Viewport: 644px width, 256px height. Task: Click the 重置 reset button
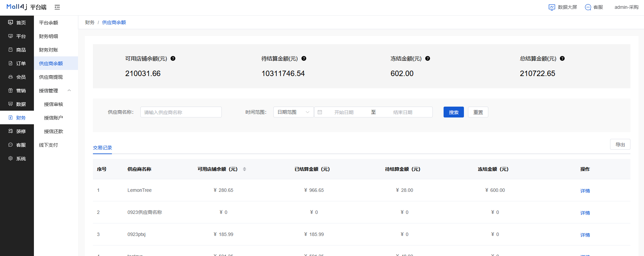[x=478, y=112]
